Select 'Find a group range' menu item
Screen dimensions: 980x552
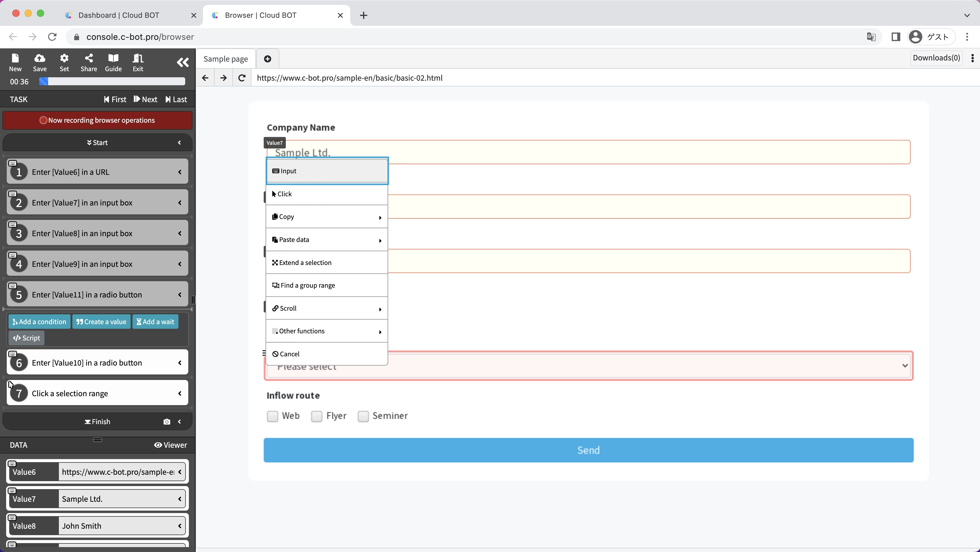(327, 285)
